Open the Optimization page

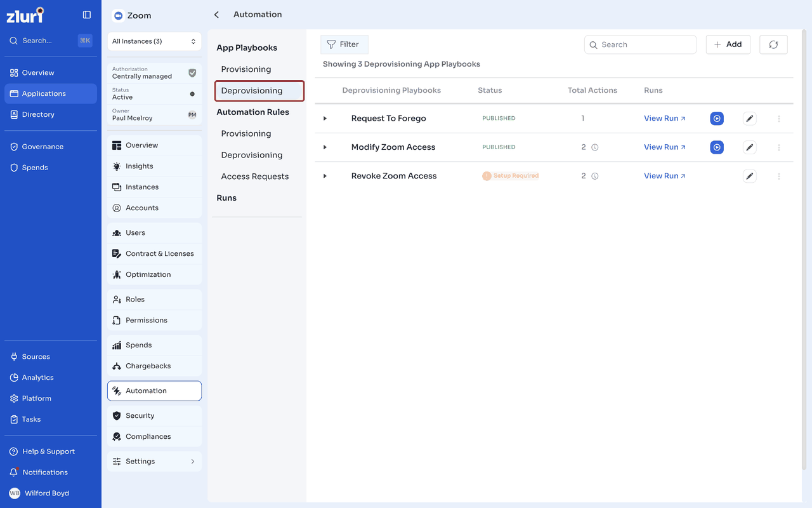154,275
